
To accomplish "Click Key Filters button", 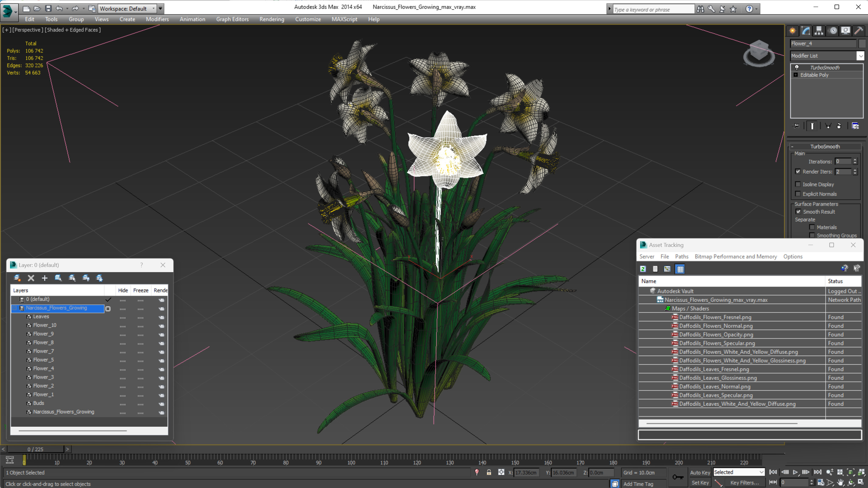I will (x=744, y=482).
